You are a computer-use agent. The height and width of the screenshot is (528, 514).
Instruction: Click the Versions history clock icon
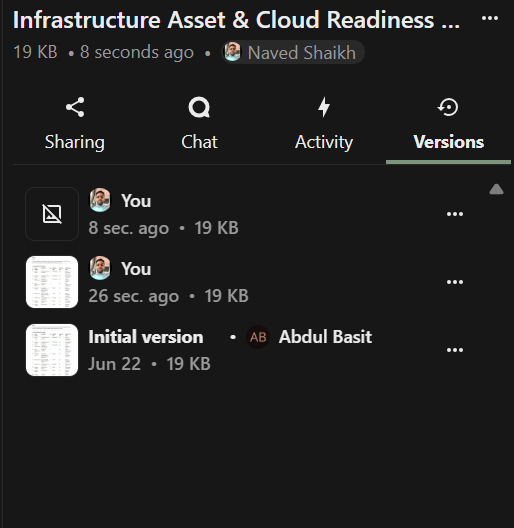point(448,107)
